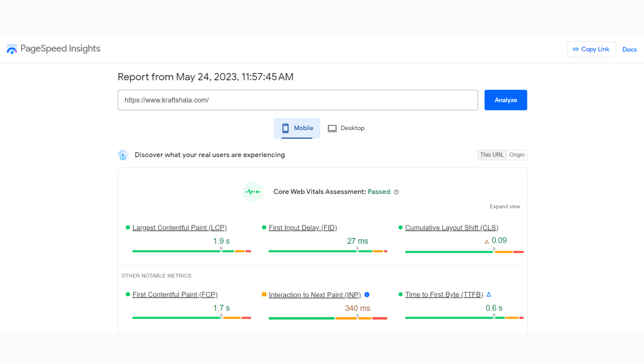Click the help icon next to Passed
This screenshot has height=362, width=644.
396,192
